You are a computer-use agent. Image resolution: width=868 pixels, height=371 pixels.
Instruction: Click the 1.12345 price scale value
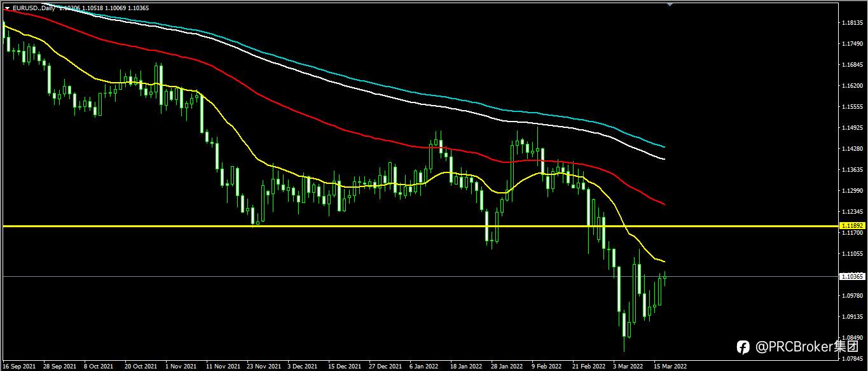coord(851,212)
